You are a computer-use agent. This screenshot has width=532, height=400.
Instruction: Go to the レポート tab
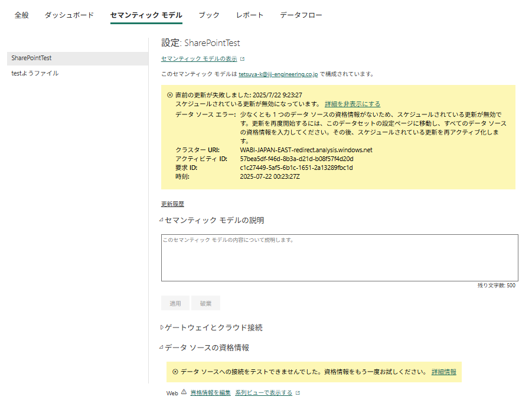click(x=250, y=15)
